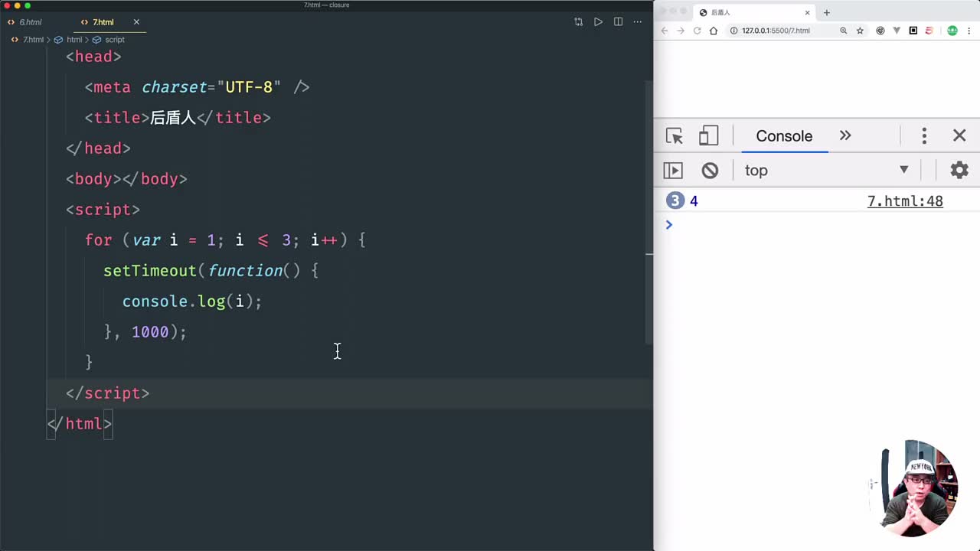The width and height of the screenshot is (980, 551).
Task: Open the black square extension icon
Action: 913,31
